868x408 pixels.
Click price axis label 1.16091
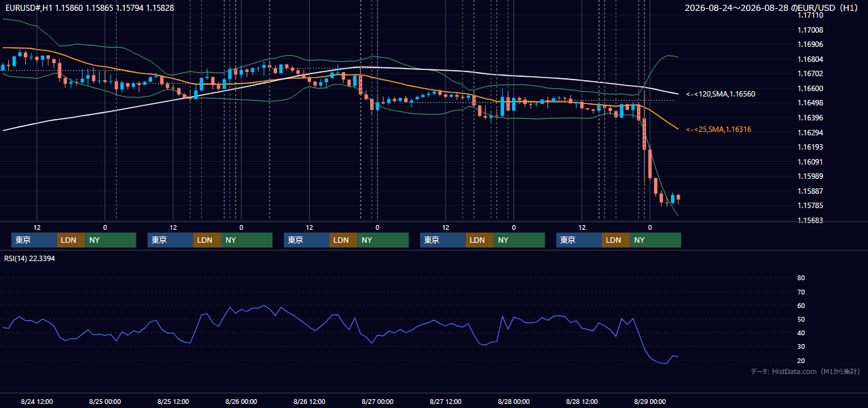(x=810, y=162)
